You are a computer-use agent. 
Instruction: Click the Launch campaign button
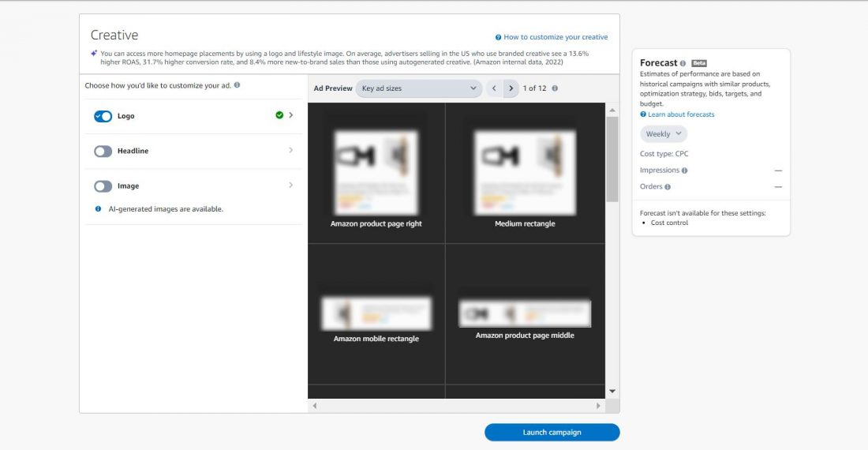point(552,433)
